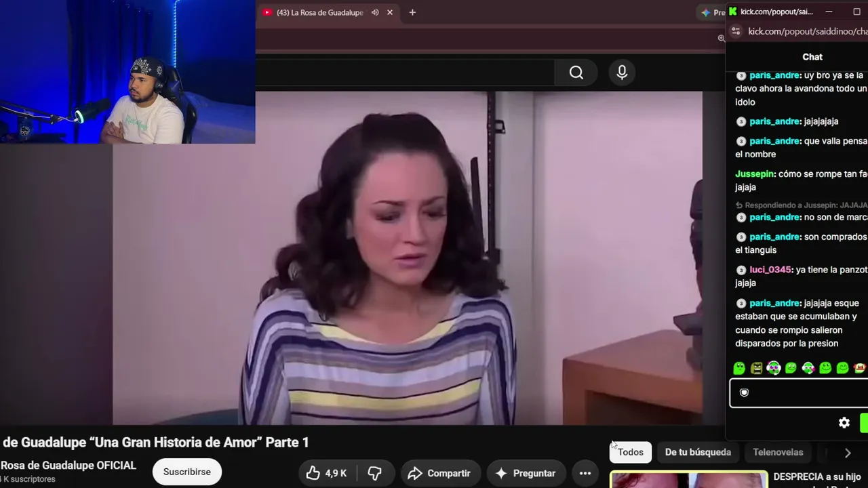Click the YouTube favicon on the browser tab
This screenshot has height=488, width=868.
[x=267, y=12]
